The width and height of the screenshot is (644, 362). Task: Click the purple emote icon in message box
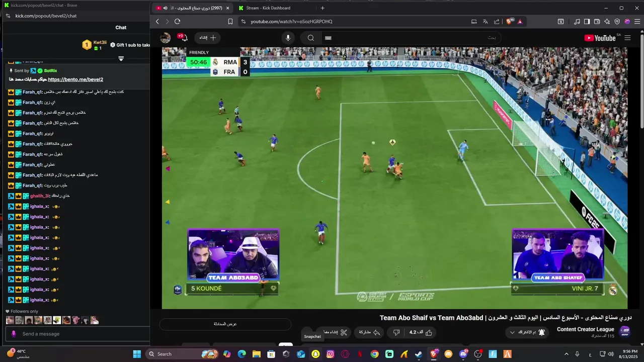14,334
